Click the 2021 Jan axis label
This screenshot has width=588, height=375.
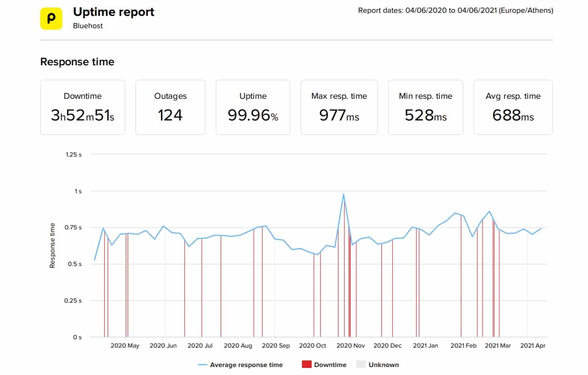click(426, 345)
